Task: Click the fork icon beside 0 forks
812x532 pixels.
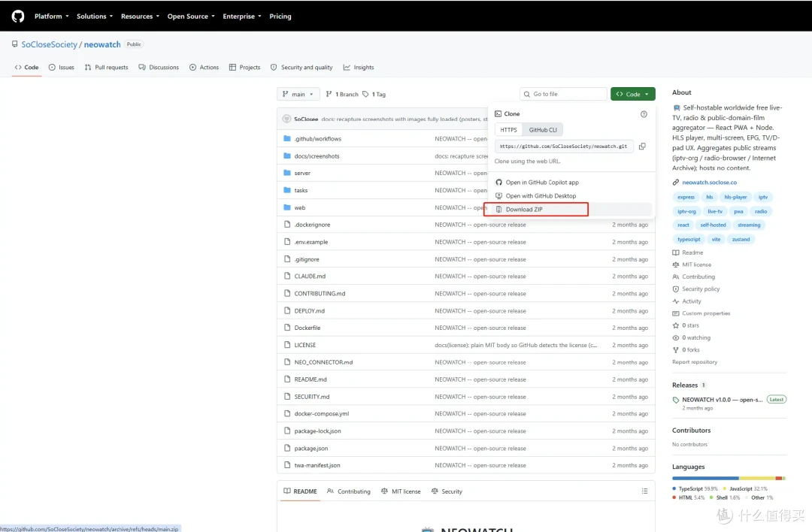Action: point(676,350)
